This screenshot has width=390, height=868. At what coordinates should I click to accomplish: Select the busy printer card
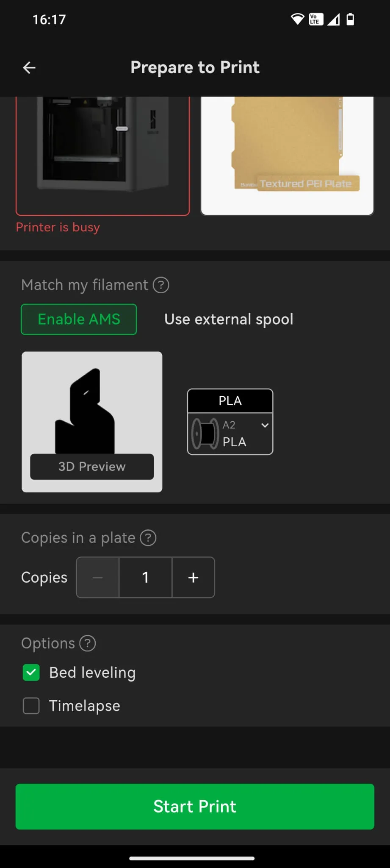click(x=102, y=156)
